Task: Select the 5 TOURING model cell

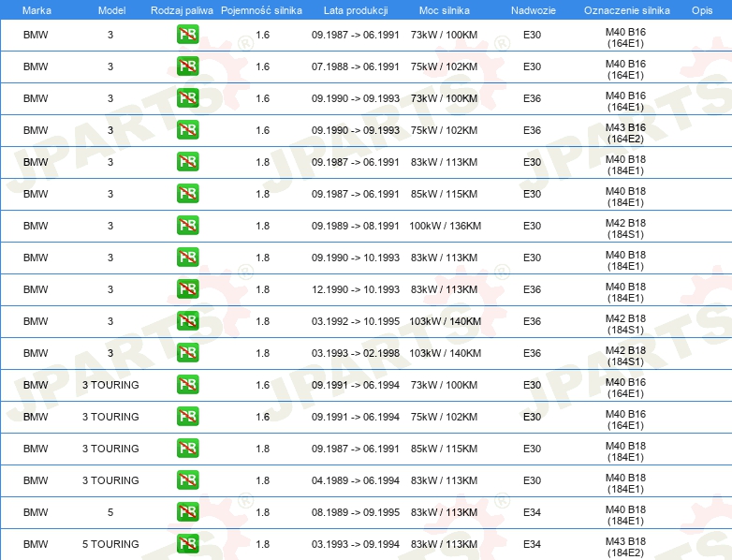Action: coord(110,544)
